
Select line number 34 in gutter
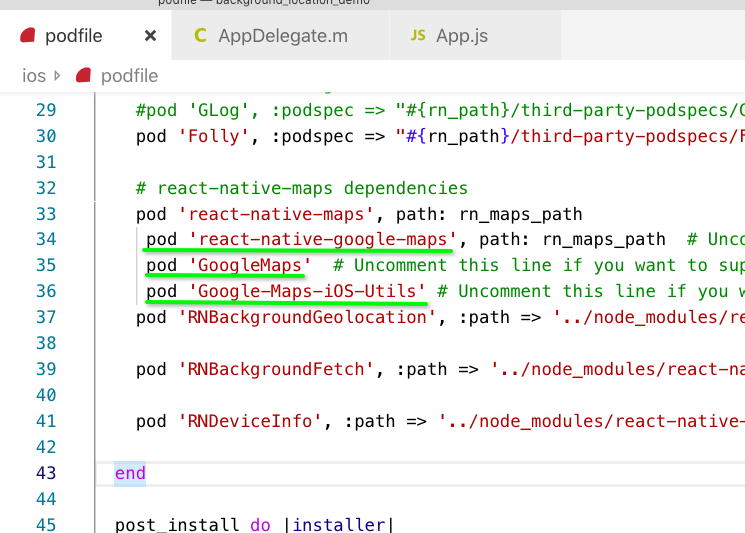[46, 239]
